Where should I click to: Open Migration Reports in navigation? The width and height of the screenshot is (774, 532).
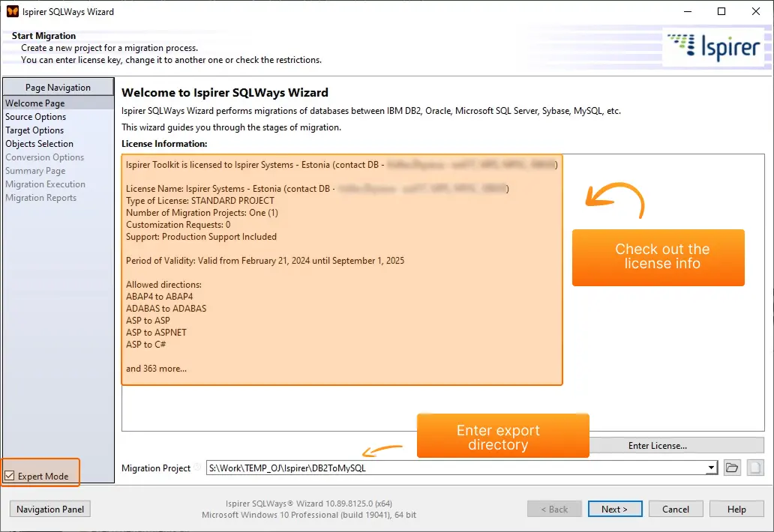click(x=41, y=198)
